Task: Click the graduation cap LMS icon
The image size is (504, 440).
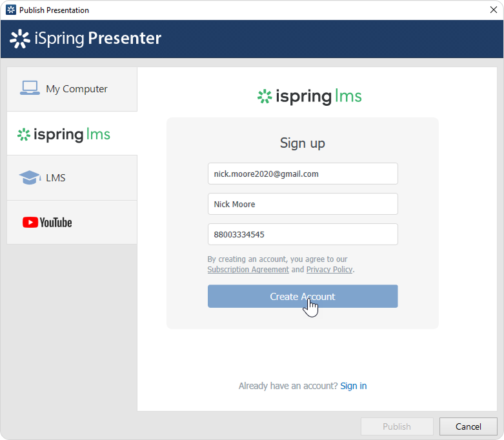Action: click(30, 177)
